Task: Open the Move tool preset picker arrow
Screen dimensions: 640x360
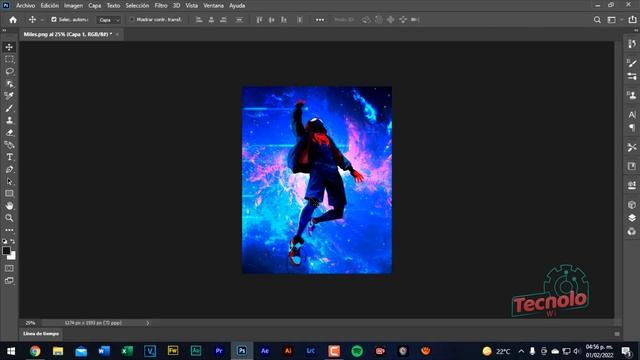Action: click(x=42, y=20)
